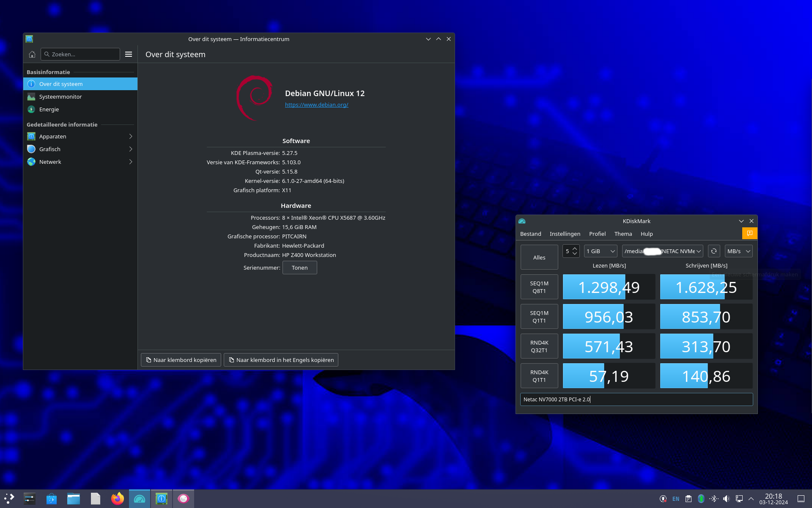The image size is (812, 508).
Task: Click Tonen to show serial number
Action: [x=299, y=268]
